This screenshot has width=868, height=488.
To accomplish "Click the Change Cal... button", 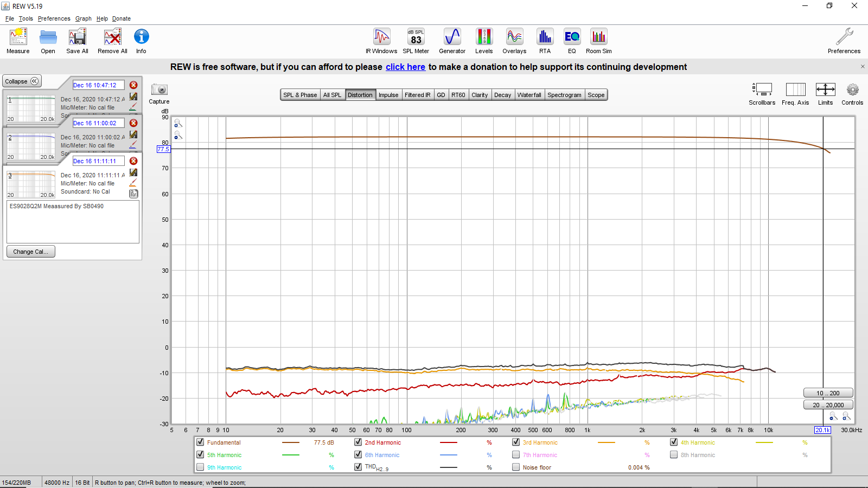I will 30,252.
